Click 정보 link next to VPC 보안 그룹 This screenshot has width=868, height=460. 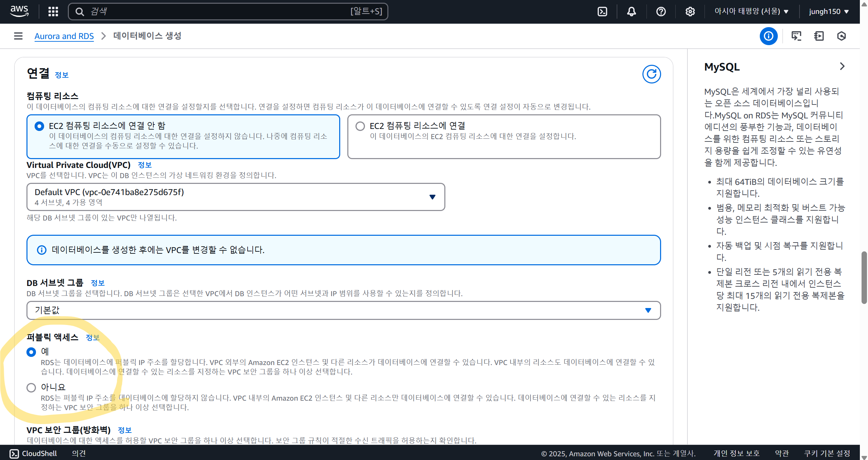pos(124,430)
